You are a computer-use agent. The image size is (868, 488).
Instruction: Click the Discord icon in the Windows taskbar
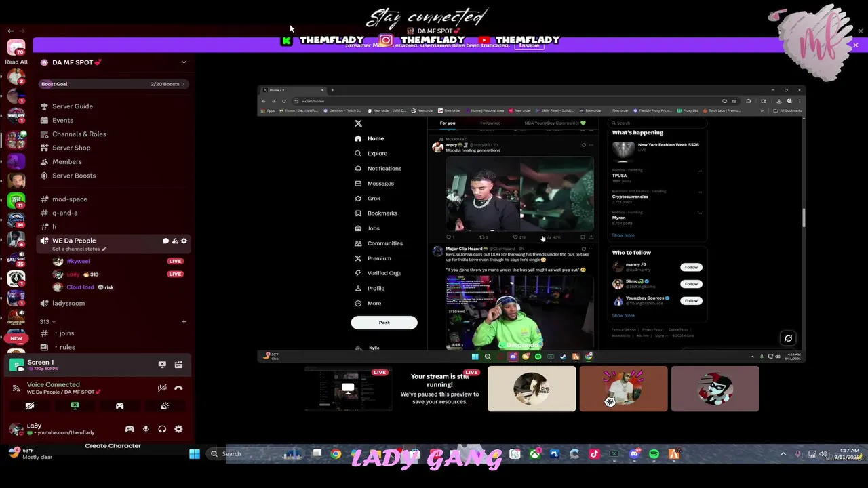[634, 454]
